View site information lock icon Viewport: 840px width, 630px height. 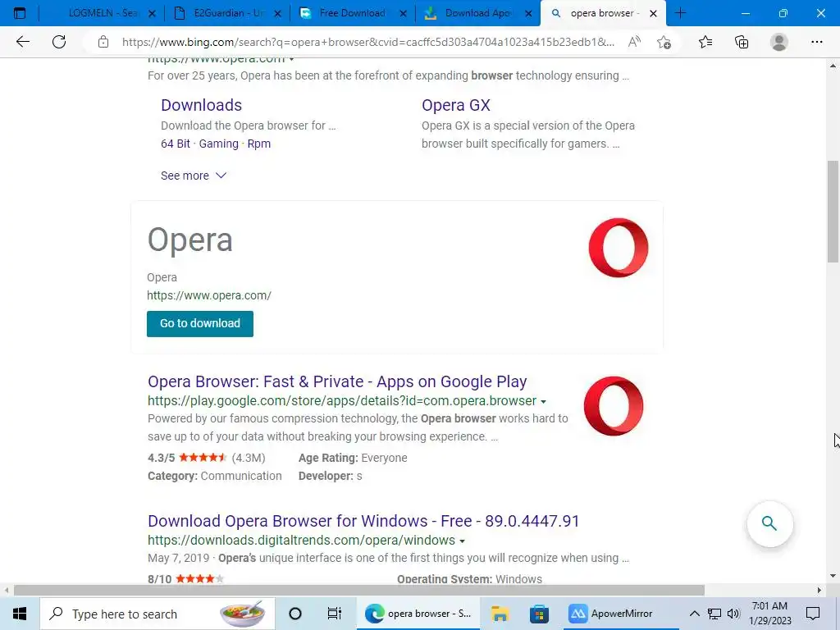pos(103,42)
